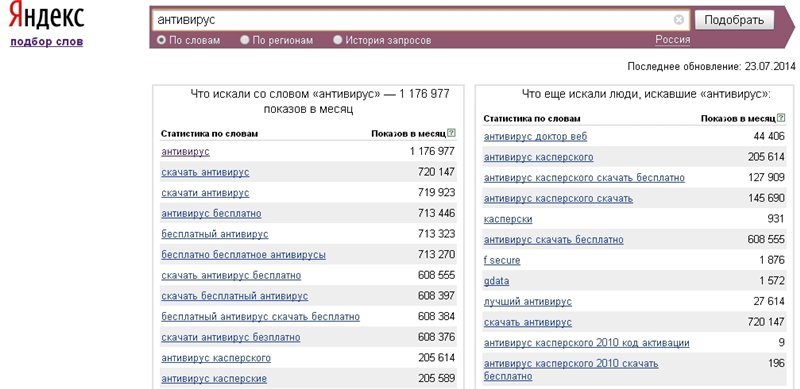The image size is (800, 389).
Task: Open the 'касперски' link
Action: pos(508,220)
